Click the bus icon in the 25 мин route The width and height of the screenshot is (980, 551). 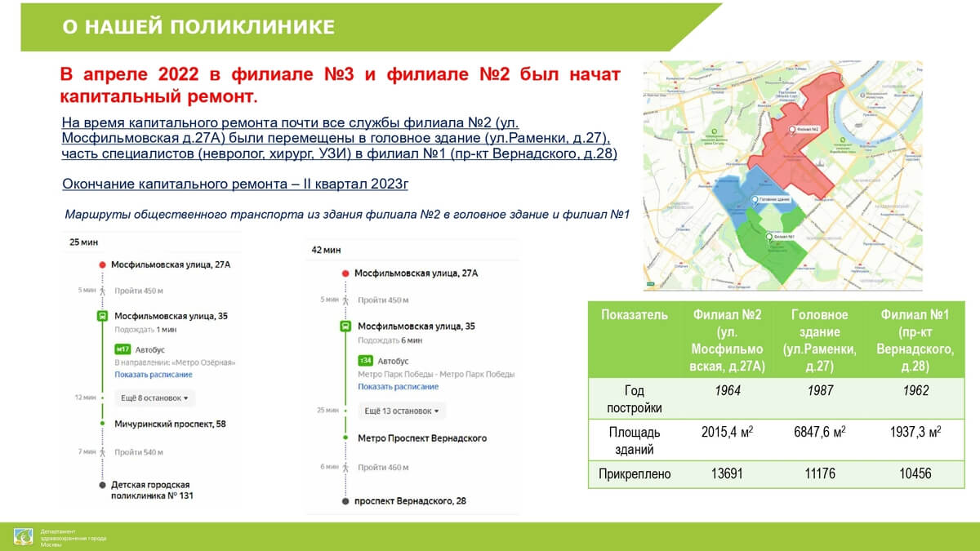tap(102, 316)
